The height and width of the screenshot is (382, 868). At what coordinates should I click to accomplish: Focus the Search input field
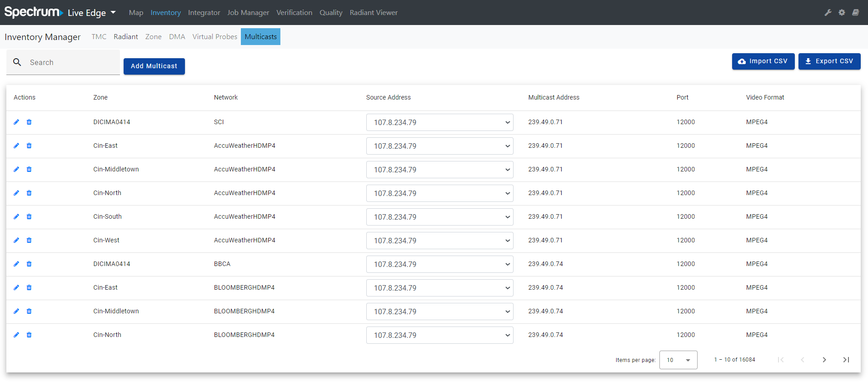(63, 62)
